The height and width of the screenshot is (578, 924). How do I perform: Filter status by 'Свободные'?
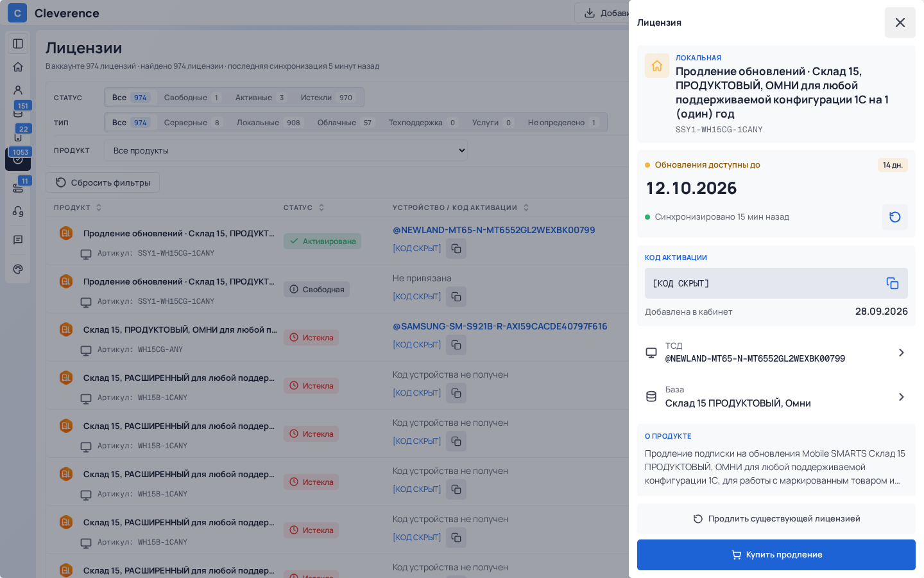pyautogui.click(x=192, y=98)
